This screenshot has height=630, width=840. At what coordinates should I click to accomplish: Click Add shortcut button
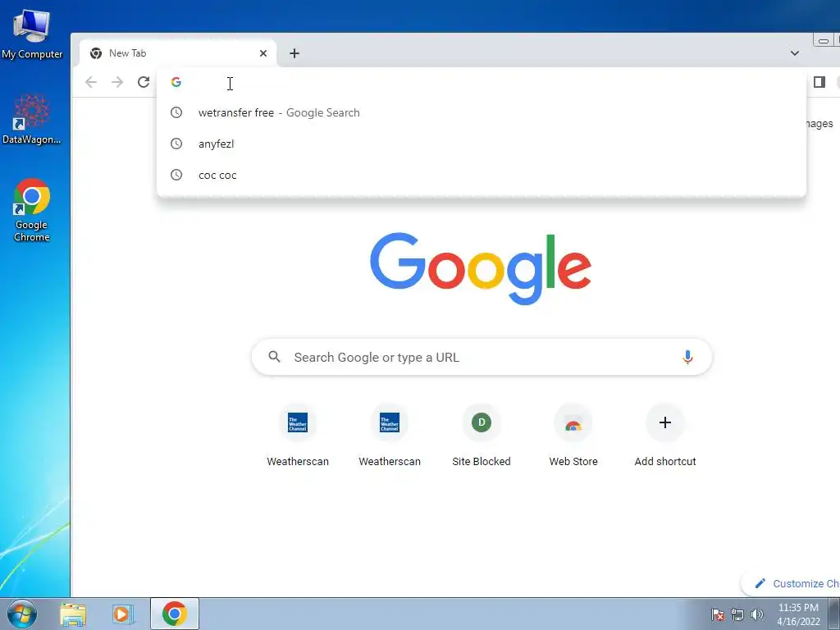664,436
